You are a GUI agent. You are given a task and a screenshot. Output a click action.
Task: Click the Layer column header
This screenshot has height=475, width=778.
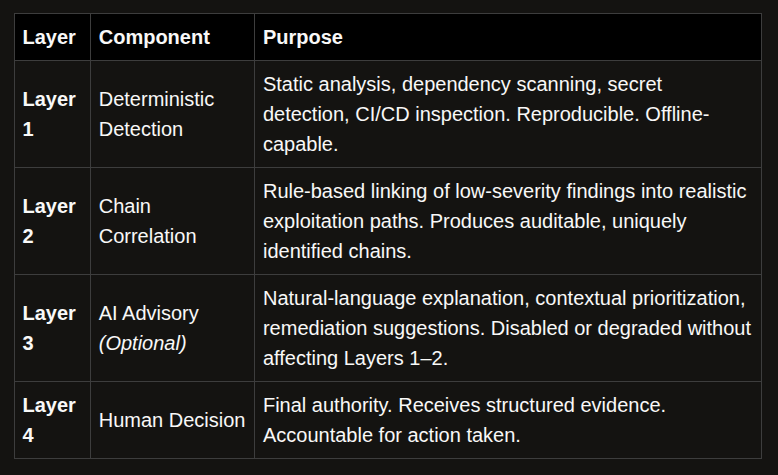[x=49, y=38]
